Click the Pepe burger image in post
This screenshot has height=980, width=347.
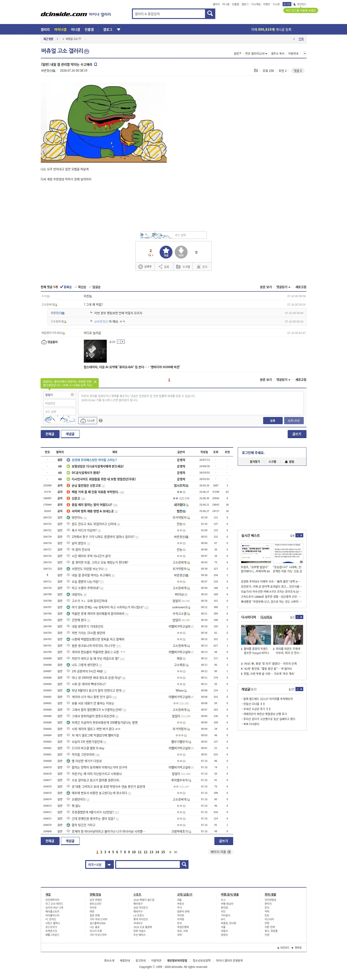[x=104, y=123]
